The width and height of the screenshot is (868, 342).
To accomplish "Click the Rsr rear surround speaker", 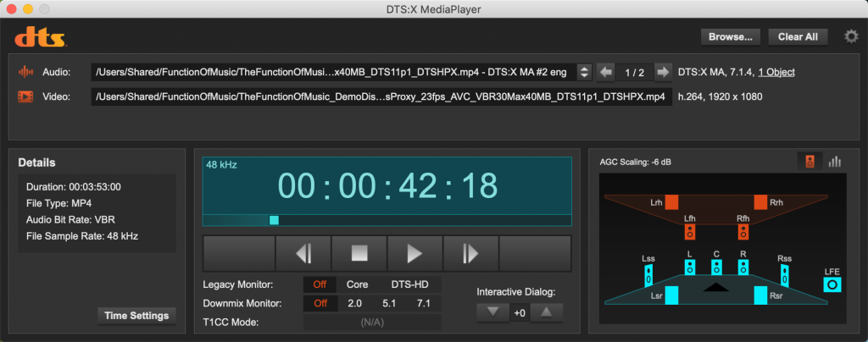I will (760, 295).
